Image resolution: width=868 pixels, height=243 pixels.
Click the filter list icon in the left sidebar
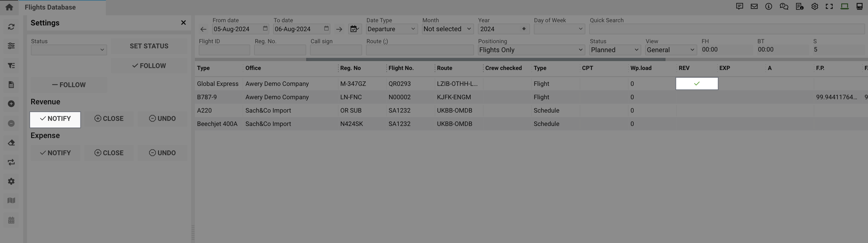click(11, 66)
